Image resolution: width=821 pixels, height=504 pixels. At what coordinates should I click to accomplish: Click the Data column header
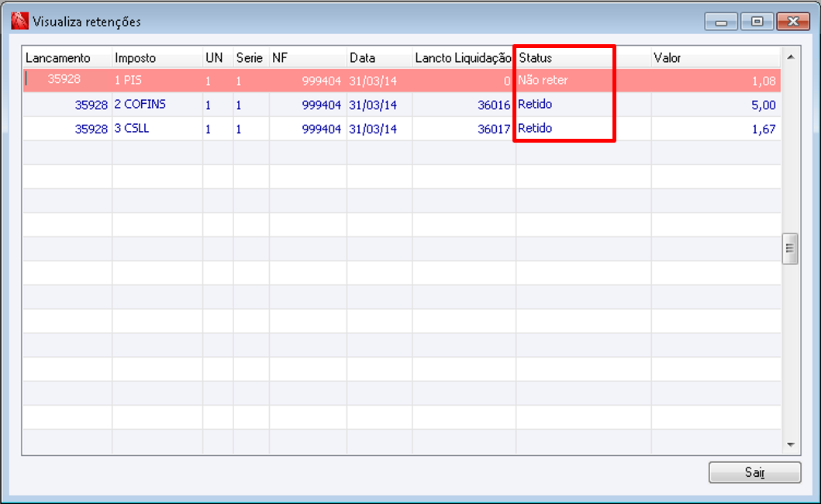pyautogui.click(x=380, y=57)
